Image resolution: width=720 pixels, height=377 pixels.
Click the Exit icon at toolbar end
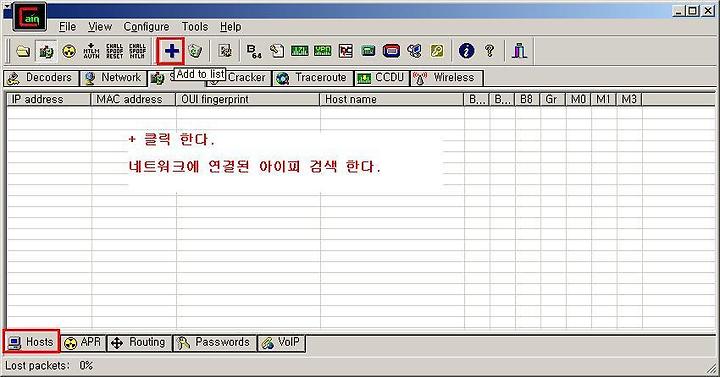(x=519, y=51)
